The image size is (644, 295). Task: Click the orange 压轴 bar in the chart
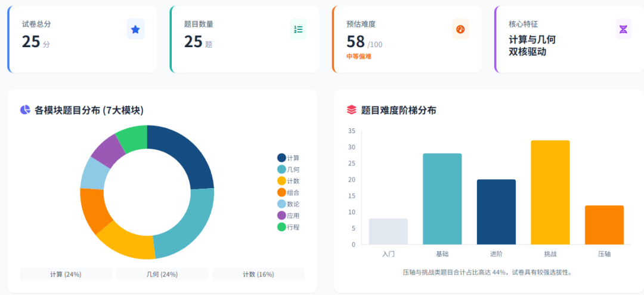(604, 225)
